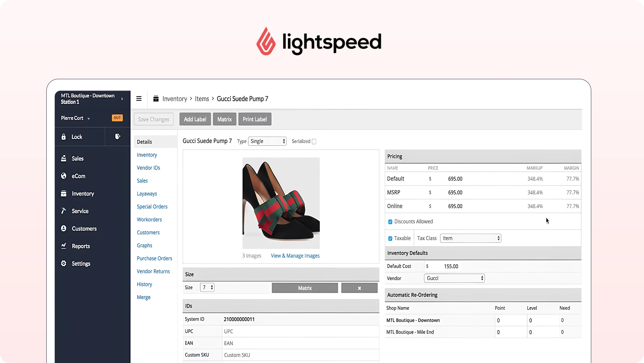Click the Inventory sidebar icon
Image resolution: width=644 pixels, height=363 pixels.
[x=64, y=193]
